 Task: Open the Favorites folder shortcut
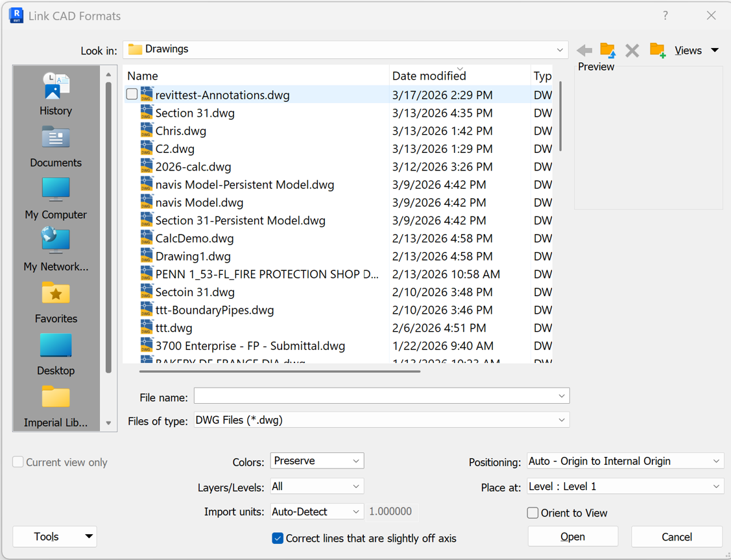click(x=56, y=292)
